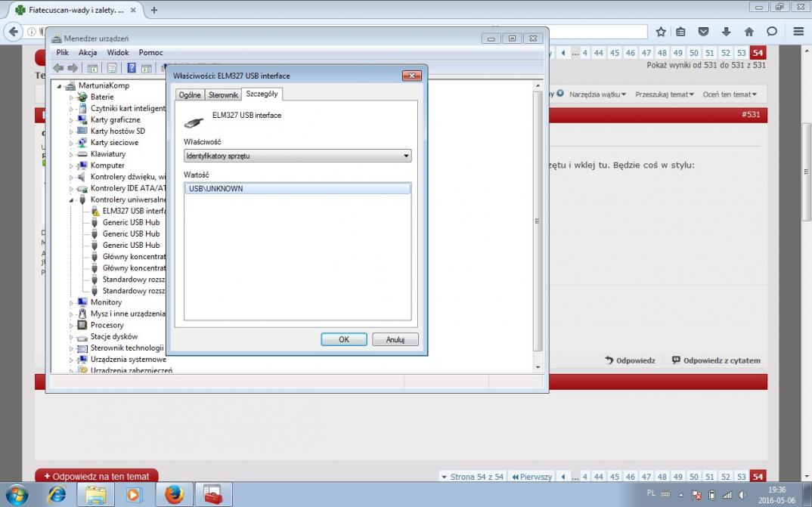This screenshot has height=507, width=812.
Task: Confirm with the OK button
Action: pyautogui.click(x=344, y=339)
